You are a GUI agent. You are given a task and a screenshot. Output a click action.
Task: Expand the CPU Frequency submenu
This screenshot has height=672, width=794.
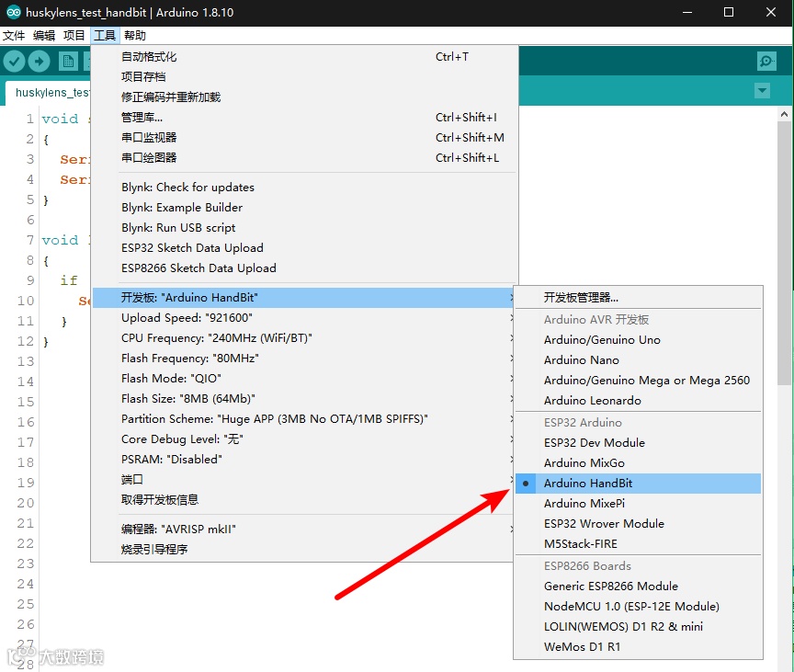[x=303, y=338]
